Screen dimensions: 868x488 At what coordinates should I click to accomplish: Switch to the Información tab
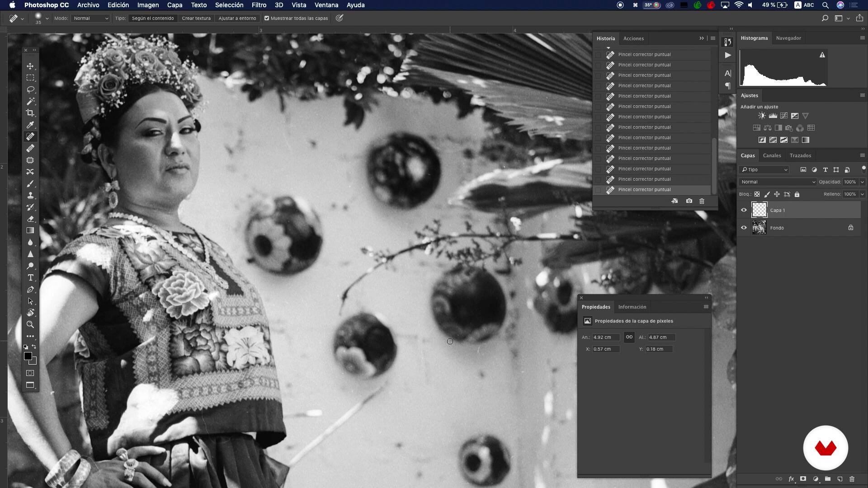(632, 307)
